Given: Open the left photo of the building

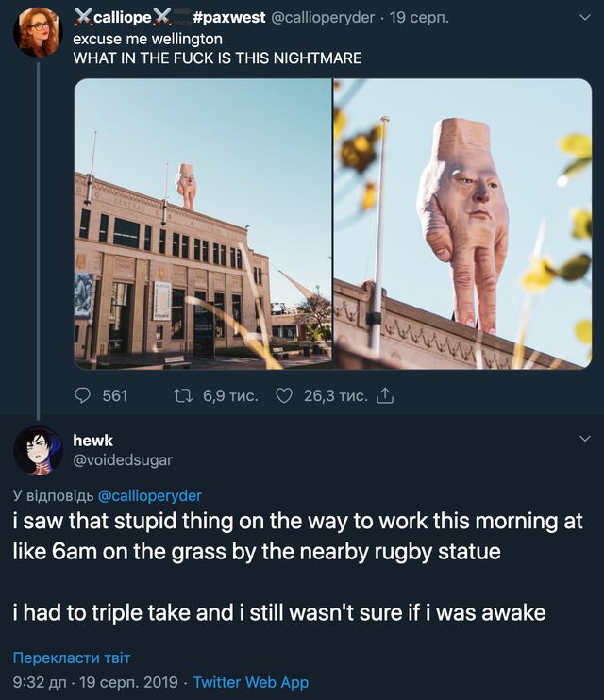Looking at the screenshot, I should (x=202, y=224).
